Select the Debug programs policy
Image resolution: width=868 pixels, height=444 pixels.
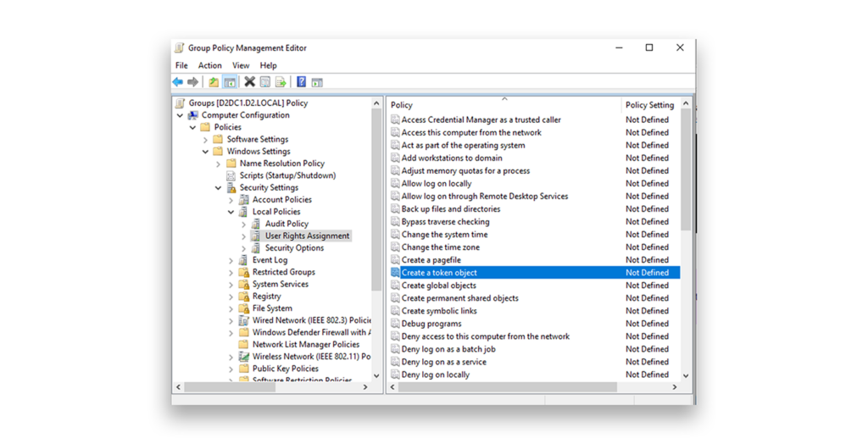(x=431, y=324)
